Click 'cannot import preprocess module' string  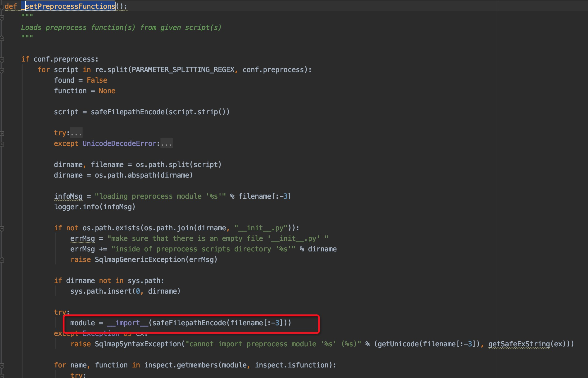click(x=273, y=344)
